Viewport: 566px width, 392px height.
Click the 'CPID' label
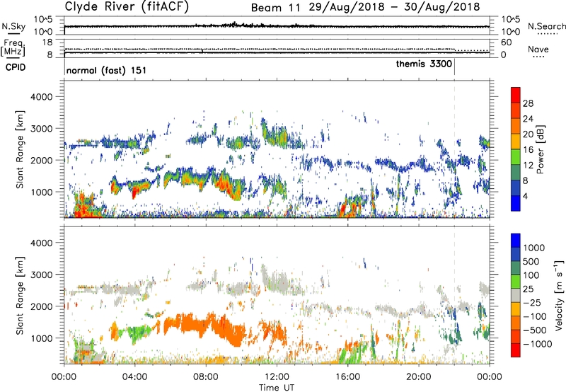click(16, 67)
